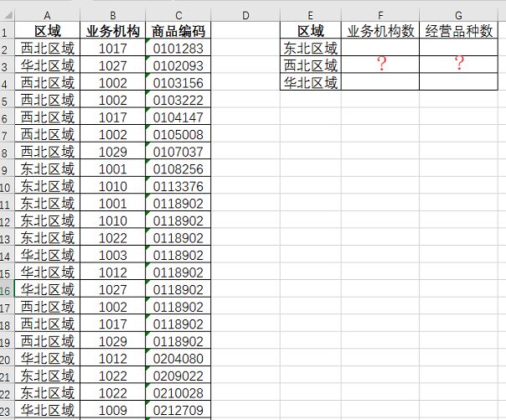506x420 pixels.
Task: Select 华北区域 cell in row 23
Action: click(x=47, y=410)
